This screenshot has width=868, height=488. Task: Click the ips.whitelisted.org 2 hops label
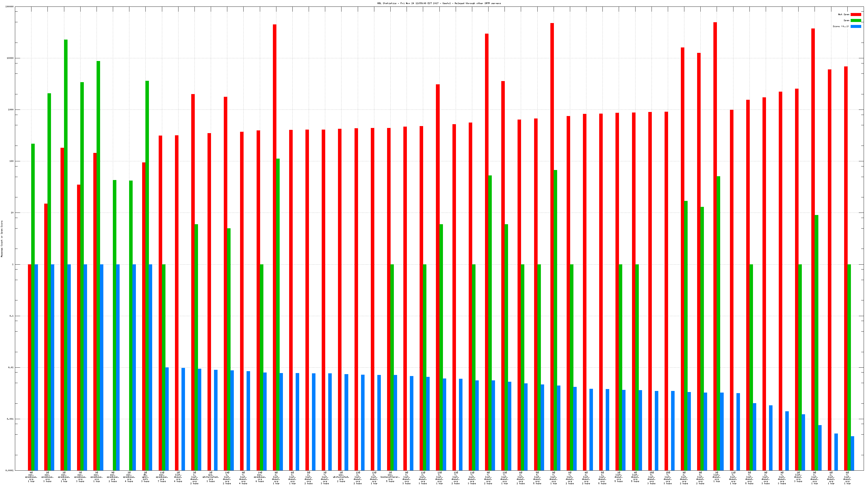[341, 477]
